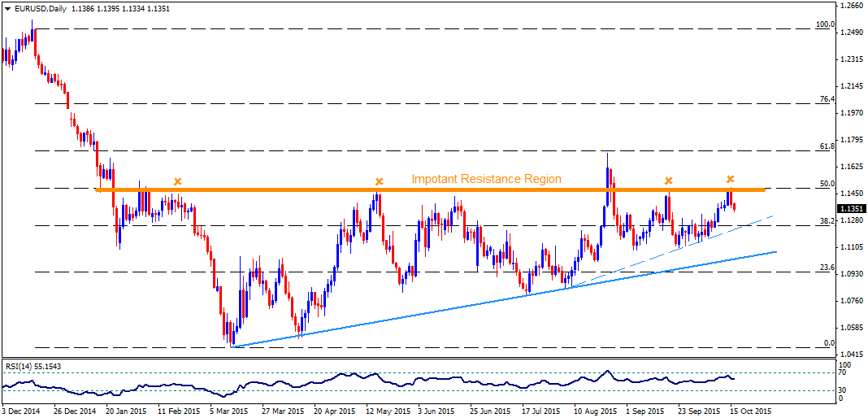Click the current price tag 1.1351
Viewport: 868px width, 418px height.
tap(849, 209)
